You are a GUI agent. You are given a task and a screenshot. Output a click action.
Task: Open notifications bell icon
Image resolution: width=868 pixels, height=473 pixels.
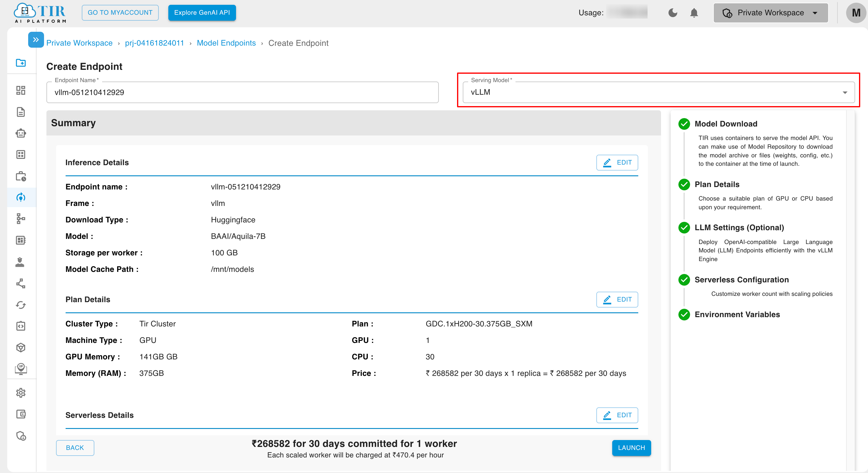pyautogui.click(x=694, y=13)
